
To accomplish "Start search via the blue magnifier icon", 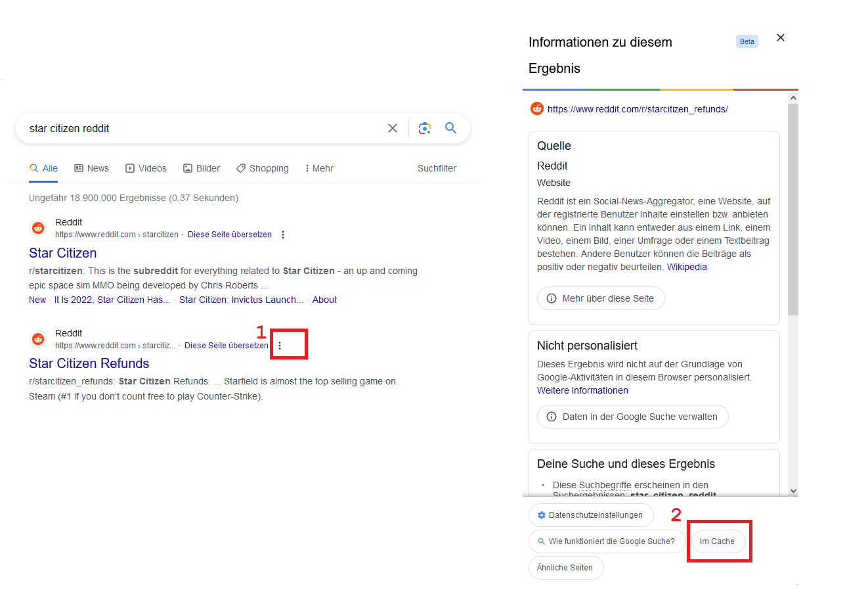I will point(450,127).
